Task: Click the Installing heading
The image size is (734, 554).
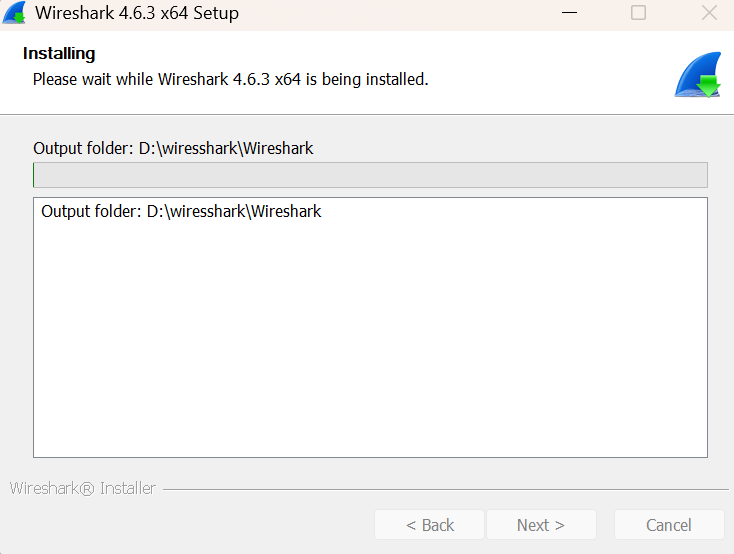Action: [59, 53]
